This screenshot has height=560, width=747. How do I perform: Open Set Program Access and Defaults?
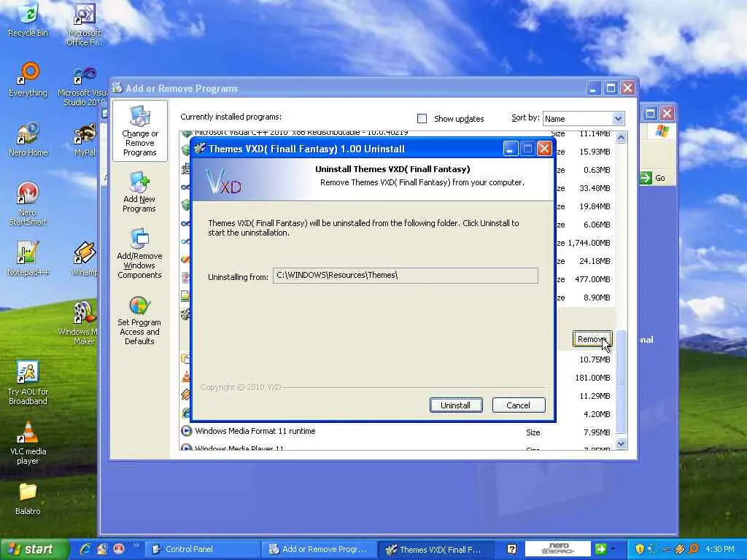139,320
